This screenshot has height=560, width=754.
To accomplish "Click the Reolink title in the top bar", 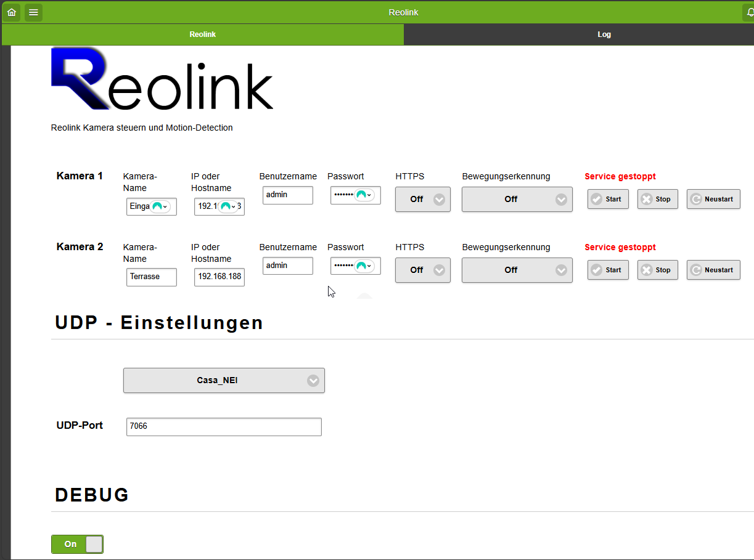I will coord(403,12).
